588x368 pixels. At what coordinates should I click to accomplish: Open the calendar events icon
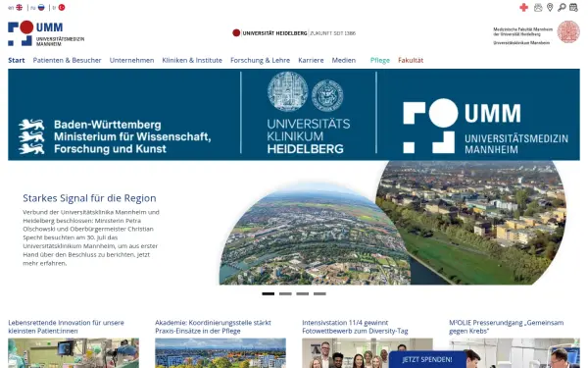573,8
